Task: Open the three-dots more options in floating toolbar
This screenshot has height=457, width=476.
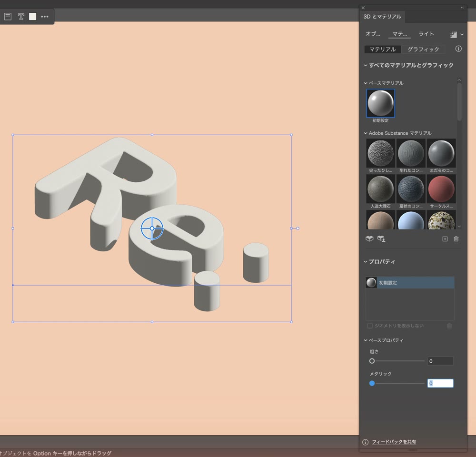Action: pos(45,17)
